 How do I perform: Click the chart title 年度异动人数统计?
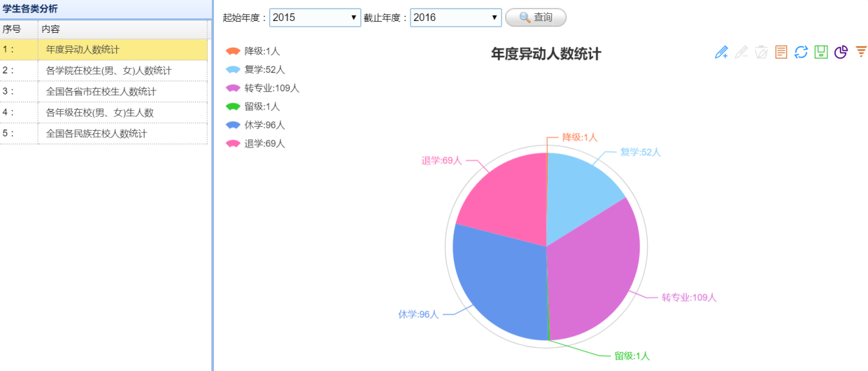(546, 54)
